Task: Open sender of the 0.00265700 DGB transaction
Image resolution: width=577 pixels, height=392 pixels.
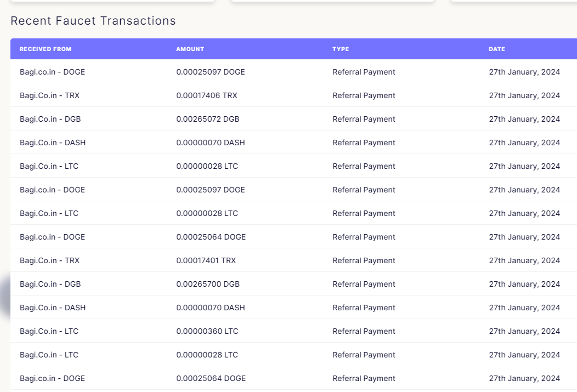Action: (50, 284)
